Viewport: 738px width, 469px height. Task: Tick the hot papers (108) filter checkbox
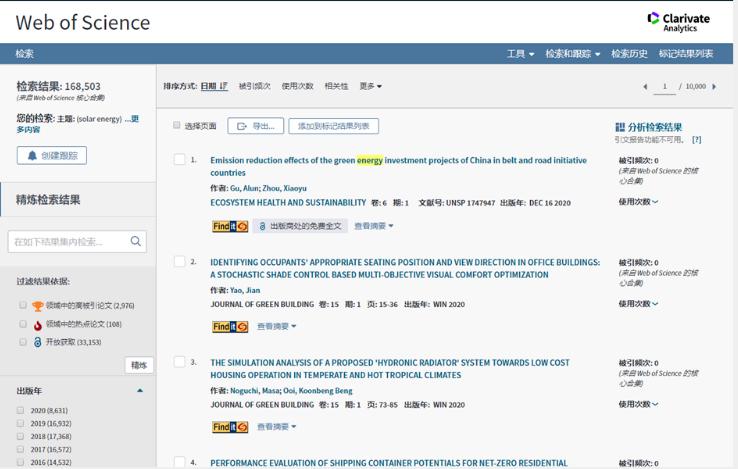coord(23,324)
